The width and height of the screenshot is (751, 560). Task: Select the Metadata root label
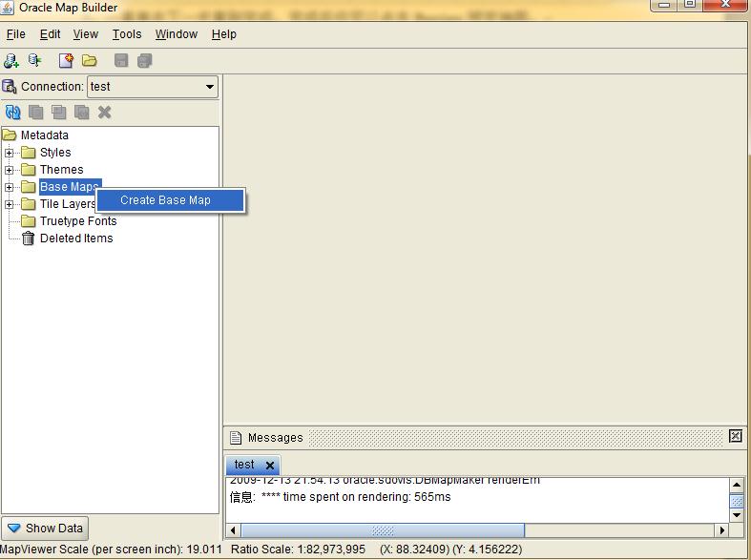click(45, 135)
